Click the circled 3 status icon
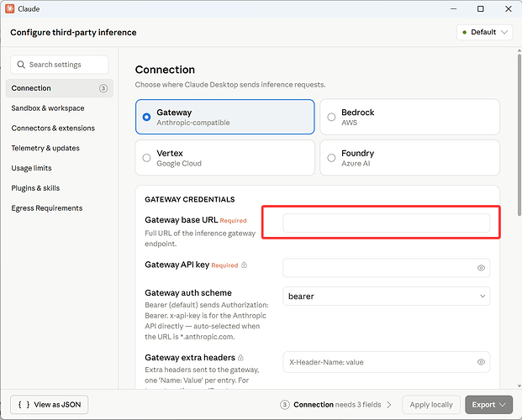 285,405
